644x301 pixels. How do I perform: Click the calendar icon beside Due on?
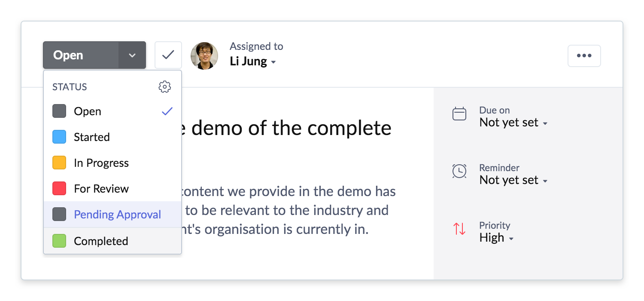pos(459,114)
